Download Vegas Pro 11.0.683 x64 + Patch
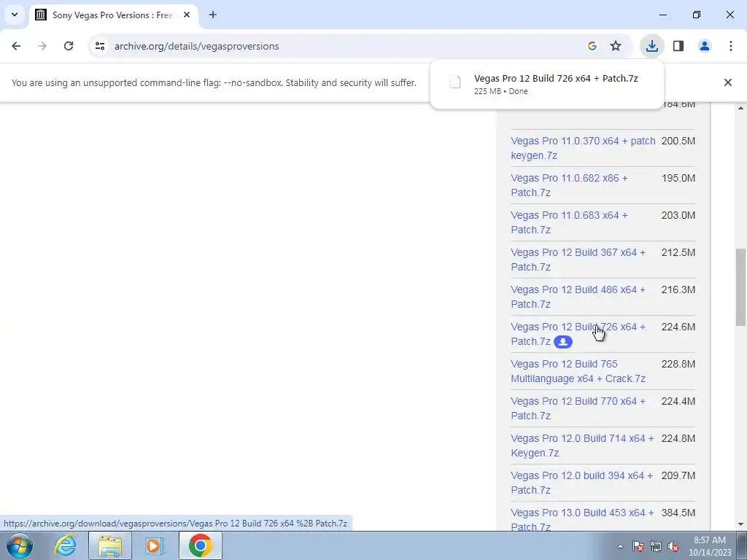The height and width of the screenshot is (560, 747). coord(569,222)
